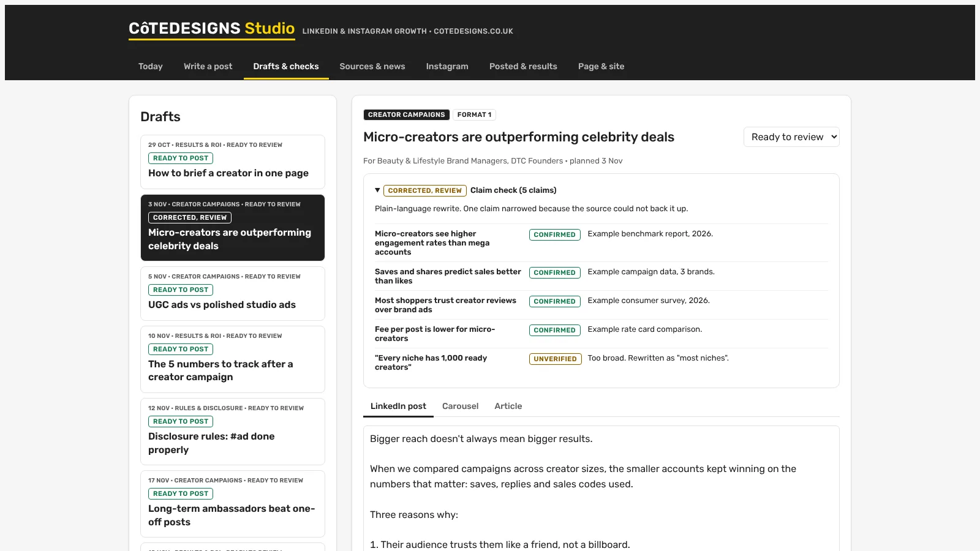Viewport: 980px width, 551px height.
Task: Click CONFIRMED badge for engagement rates claim
Action: 555,234
